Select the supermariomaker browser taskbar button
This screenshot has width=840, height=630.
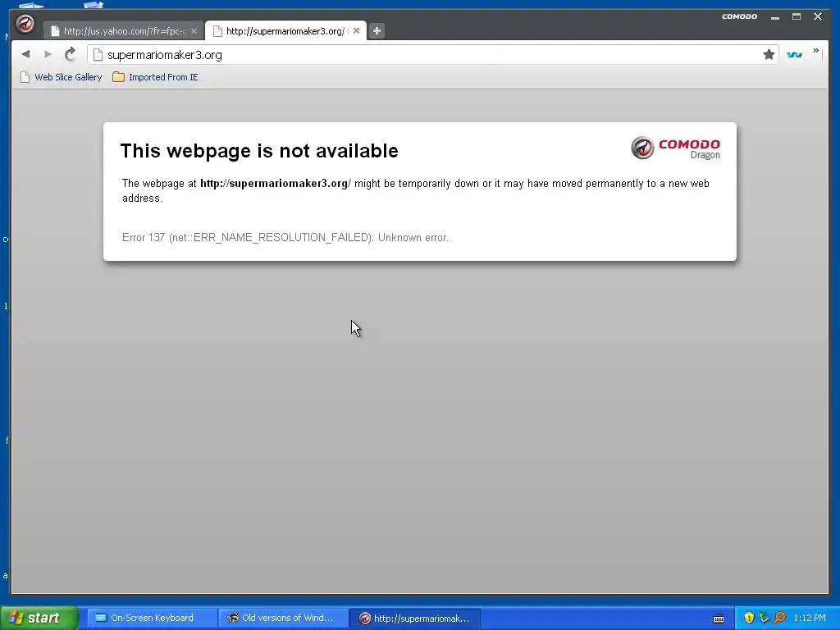[415, 618]
